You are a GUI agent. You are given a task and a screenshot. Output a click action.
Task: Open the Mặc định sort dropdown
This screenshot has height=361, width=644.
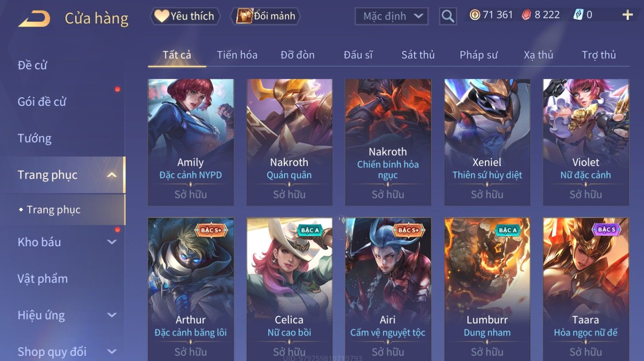[x=392, y=16]
